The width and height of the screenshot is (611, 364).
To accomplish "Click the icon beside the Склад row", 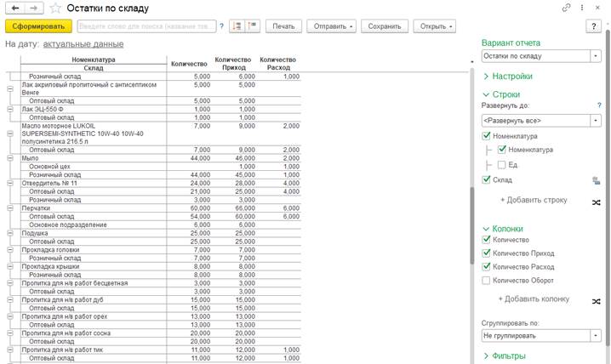I will tap(596, 180).
